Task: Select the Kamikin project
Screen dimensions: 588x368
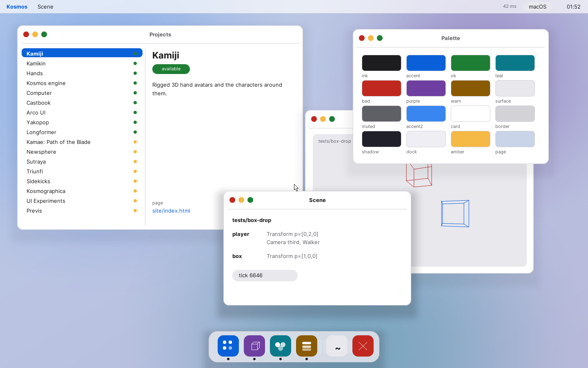Action: (x=82, y=63)
